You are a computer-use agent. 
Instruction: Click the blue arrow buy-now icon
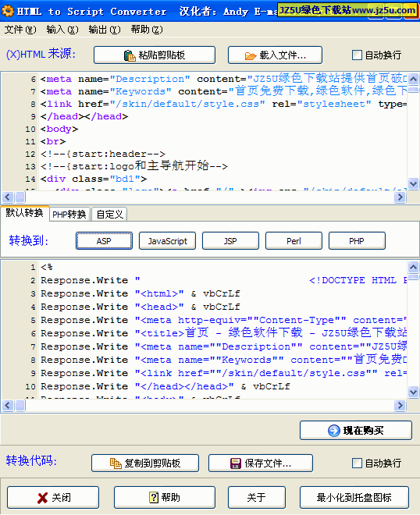(333, 430)
